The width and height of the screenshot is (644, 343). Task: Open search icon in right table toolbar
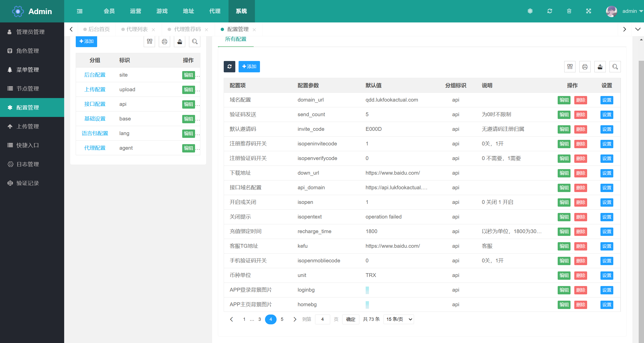[x=615, y=67]
